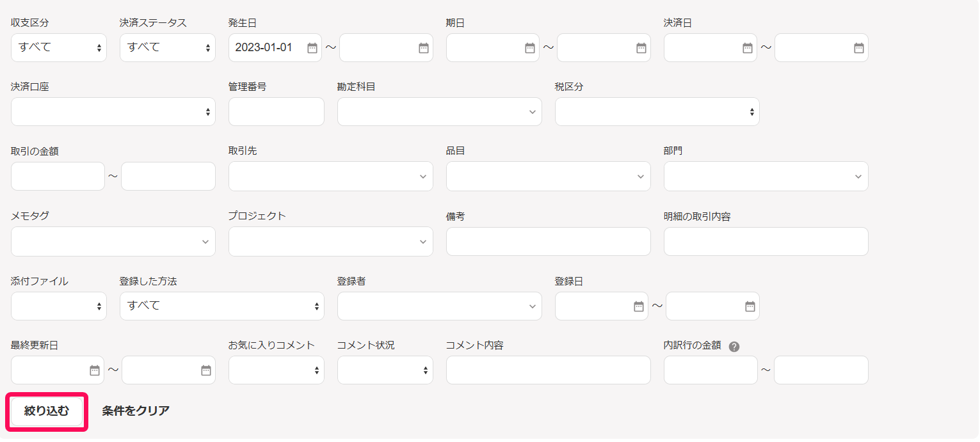Viewport: 980px width, 442px height.
Task: Open the 収支区分 dropdown
Action: click(x=59, y=47)
